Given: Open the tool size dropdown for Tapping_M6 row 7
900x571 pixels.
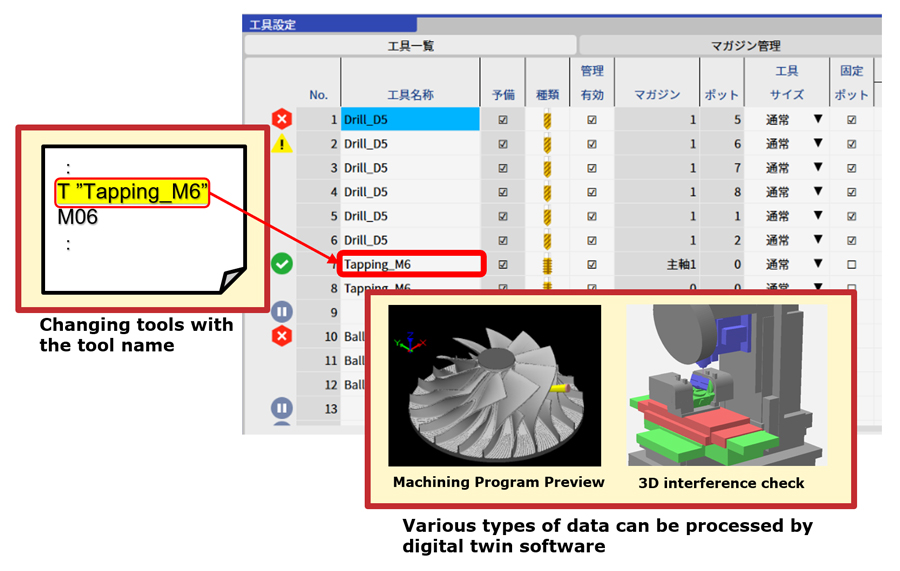Looking at the screenshot, I should coord(817,263).
